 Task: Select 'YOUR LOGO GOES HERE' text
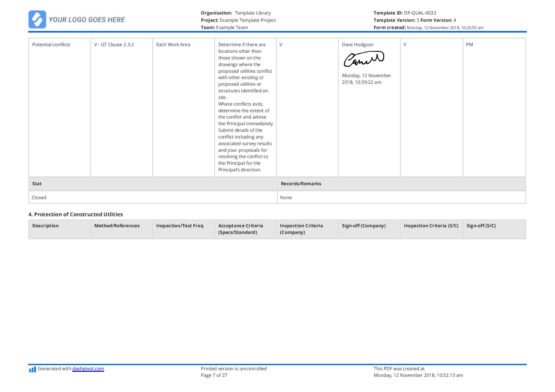point(87,20)
